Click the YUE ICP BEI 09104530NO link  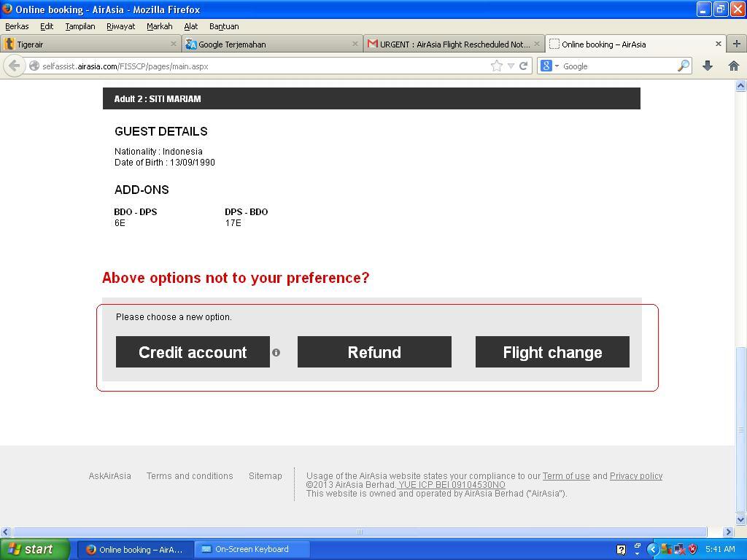point(452,485)
